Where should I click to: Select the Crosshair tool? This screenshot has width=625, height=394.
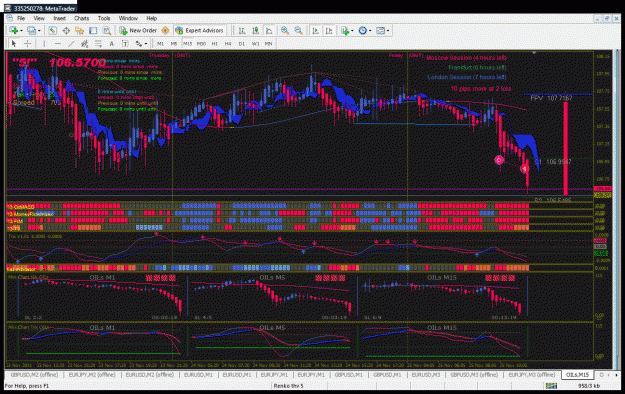point(28,43)
